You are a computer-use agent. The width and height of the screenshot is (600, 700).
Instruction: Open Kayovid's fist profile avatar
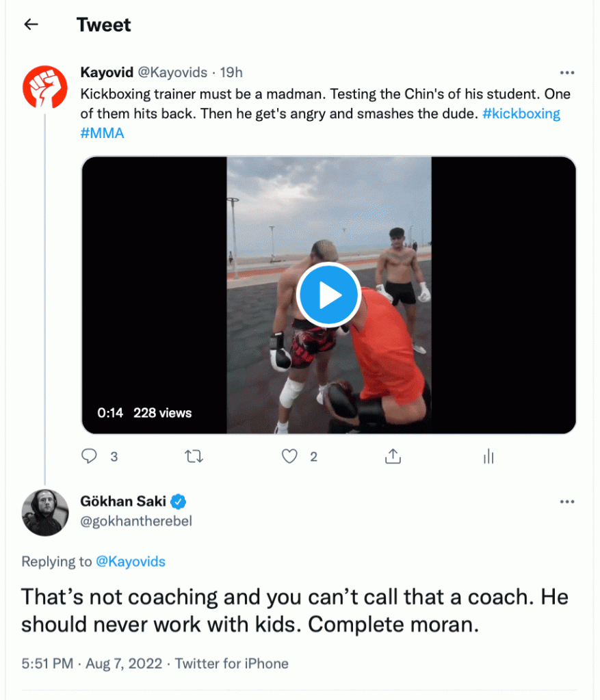[x=45, y=87]
